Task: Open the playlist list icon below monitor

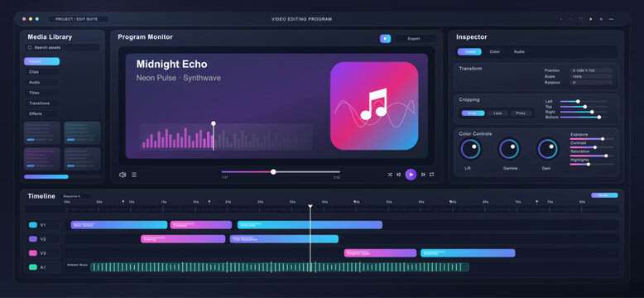Action: coord(134,175)
